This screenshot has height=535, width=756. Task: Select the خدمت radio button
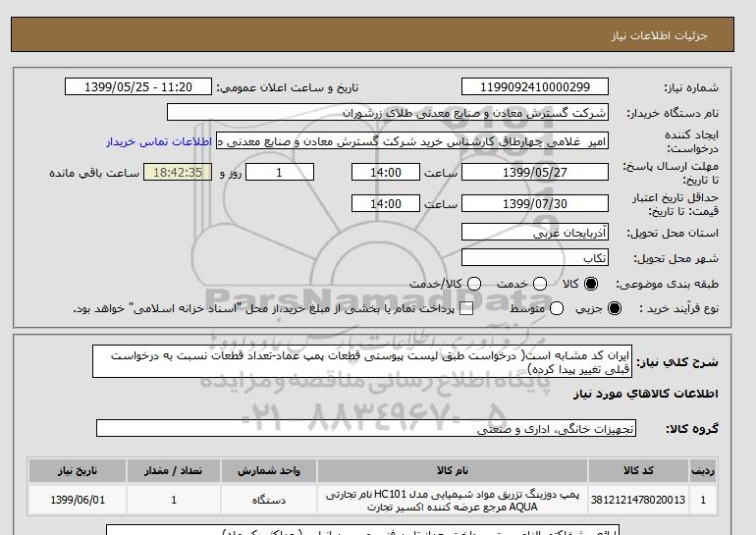pyautogui.click(x=540, y=284)
